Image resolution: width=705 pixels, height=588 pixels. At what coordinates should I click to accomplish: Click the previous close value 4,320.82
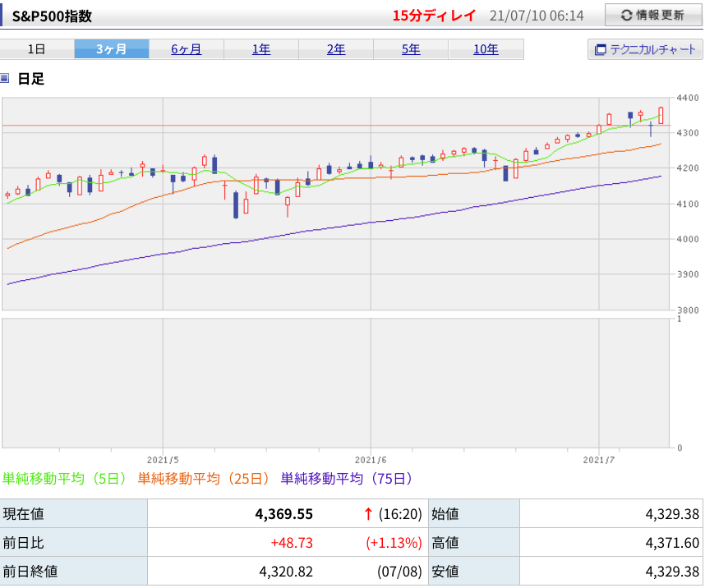pyautogui.click(x=286, y=572)
